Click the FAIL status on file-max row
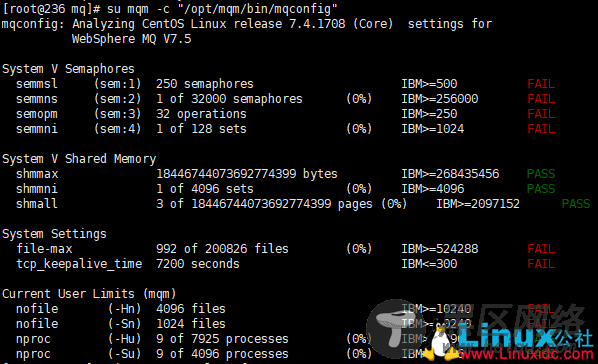Screen dimensions: 598x364 coord(541,249)
